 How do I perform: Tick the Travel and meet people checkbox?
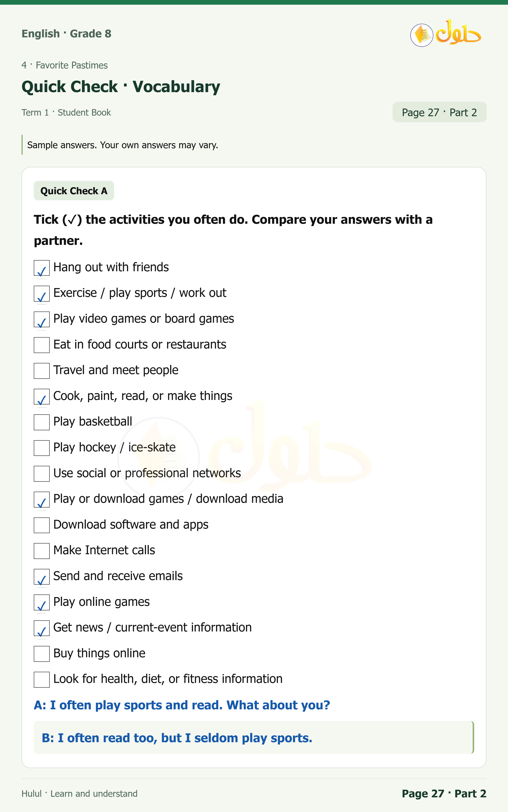[42, 371]
